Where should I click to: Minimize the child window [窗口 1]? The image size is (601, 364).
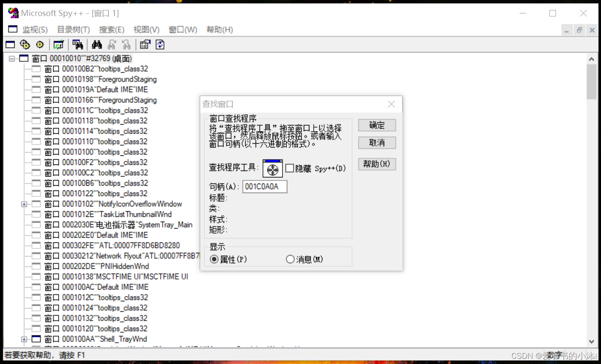coord(567,30)
